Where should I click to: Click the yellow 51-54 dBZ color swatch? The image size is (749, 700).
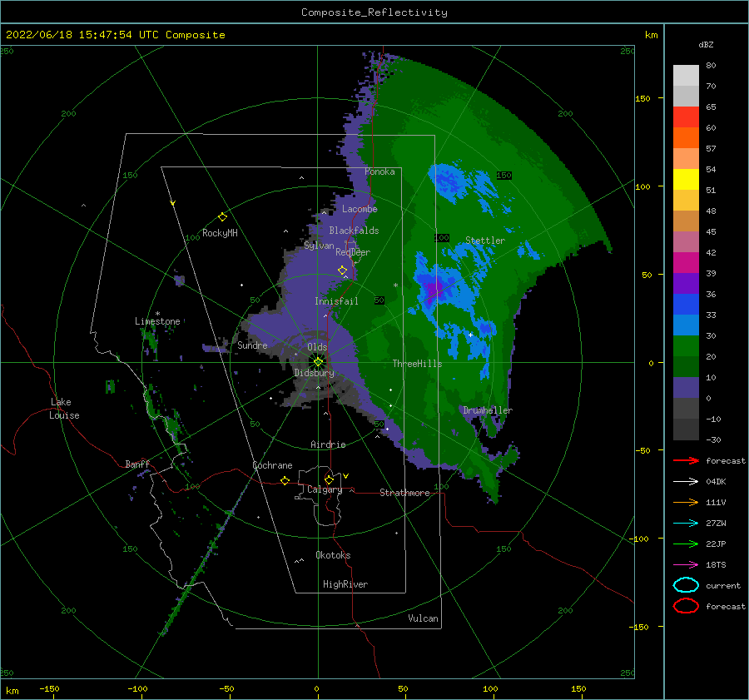(x=686, y=180)
